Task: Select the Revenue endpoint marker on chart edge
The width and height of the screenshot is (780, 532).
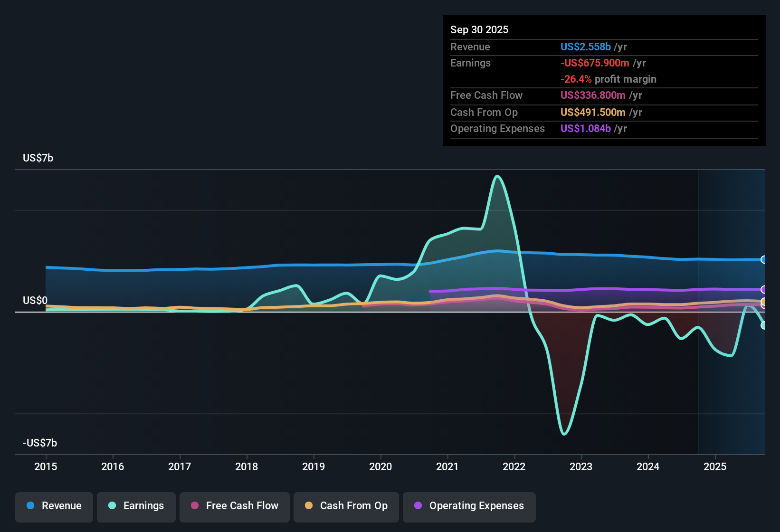Action: 764,260
